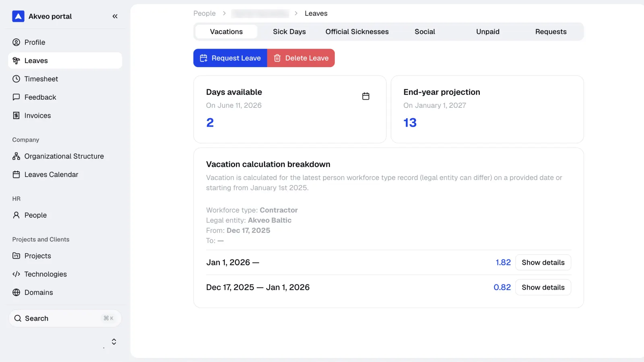Open the Unpaid tab
644x362 pixels.
488,32
